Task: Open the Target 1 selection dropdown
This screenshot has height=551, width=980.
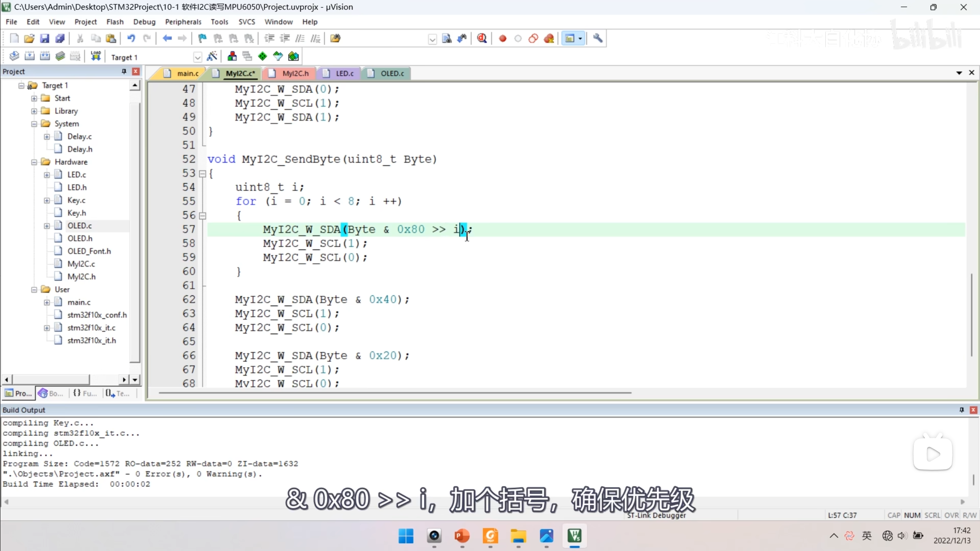Action: coord(198,57)
